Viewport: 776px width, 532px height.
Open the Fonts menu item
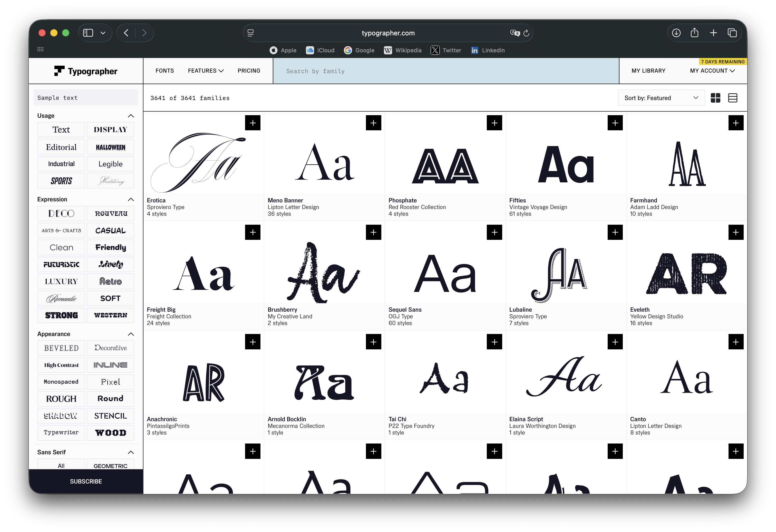[164, 71]
